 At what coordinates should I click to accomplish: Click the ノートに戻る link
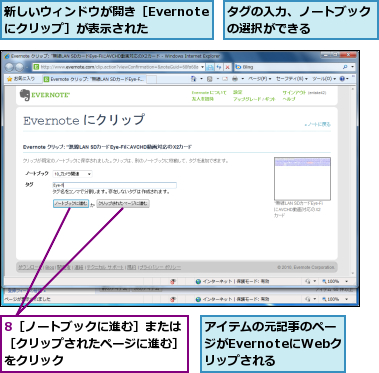click(318, 124)
